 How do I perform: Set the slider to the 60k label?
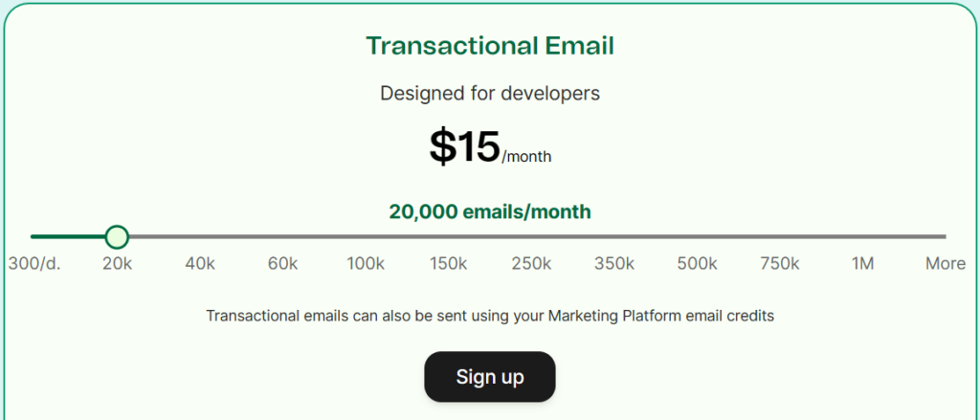[x=283, y=264]
